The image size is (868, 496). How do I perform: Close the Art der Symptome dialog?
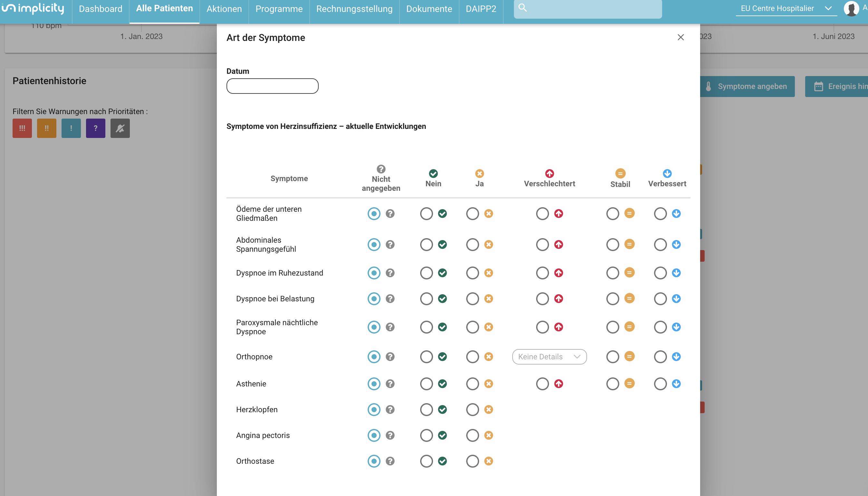coord(680,37)
